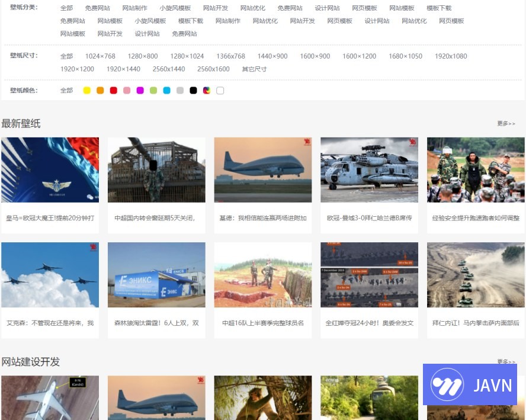The height and width of the screenshot is (420, 526).
Task: Filter by 1366x768 wallpaper size
Action: 230,56
